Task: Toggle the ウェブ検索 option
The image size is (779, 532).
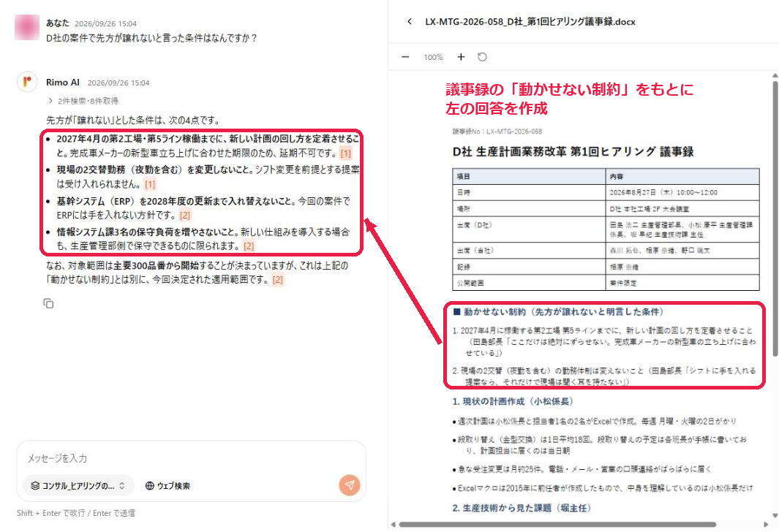Action: pos(168,486)
